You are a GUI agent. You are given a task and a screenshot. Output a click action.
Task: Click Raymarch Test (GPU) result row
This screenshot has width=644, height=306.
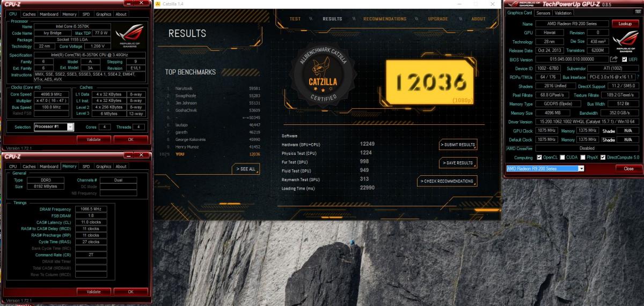pyautogui.click(x=327, y=180)
